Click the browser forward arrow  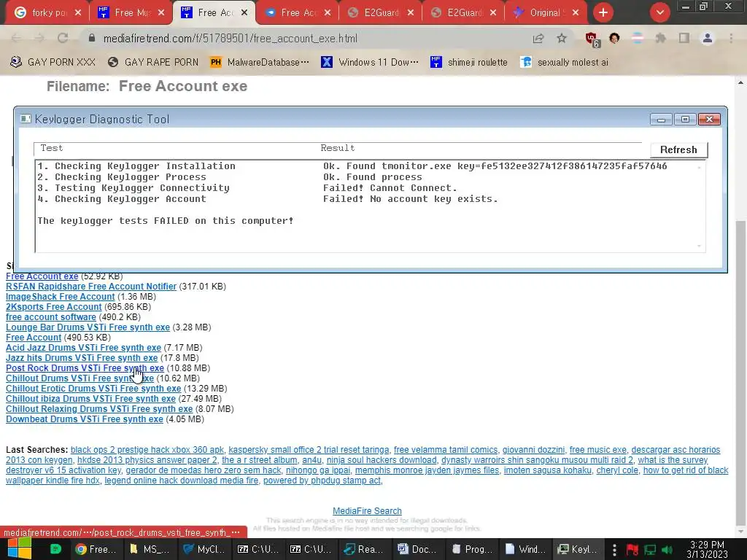39,38
